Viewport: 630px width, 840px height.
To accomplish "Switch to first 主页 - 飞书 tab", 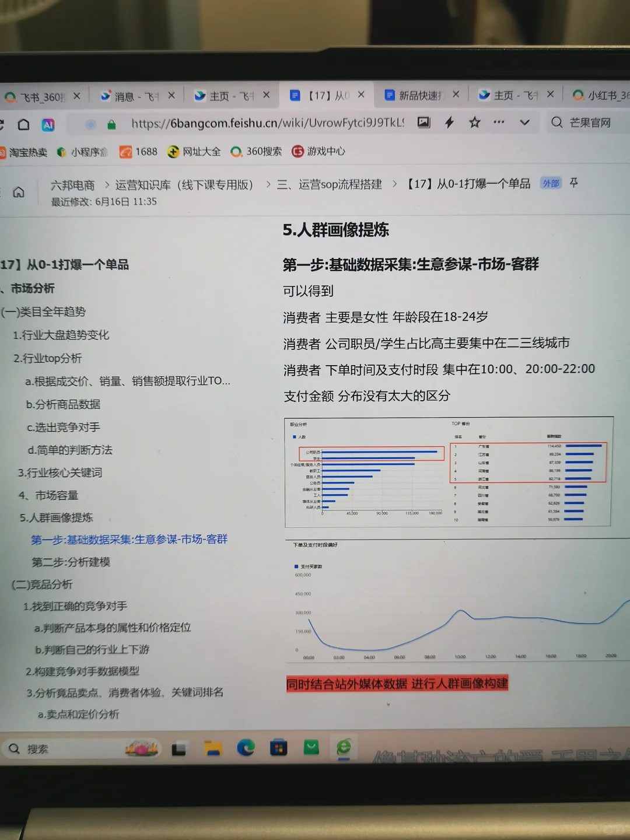I will click(x=225, y=95).
